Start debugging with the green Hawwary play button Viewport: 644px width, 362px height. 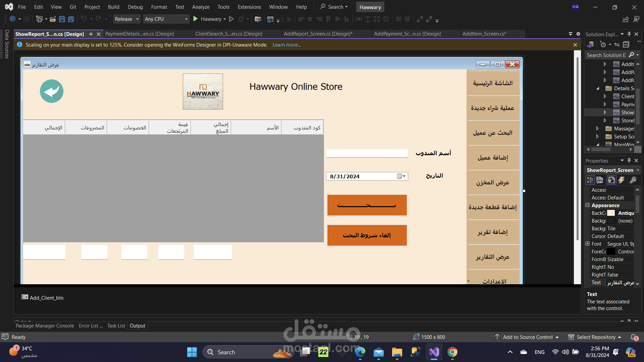point(196,19)
